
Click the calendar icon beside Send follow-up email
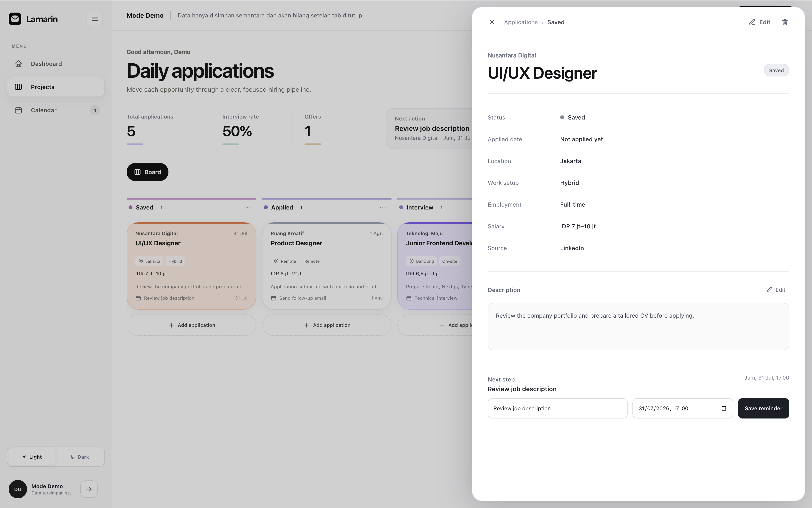(274, 298)
